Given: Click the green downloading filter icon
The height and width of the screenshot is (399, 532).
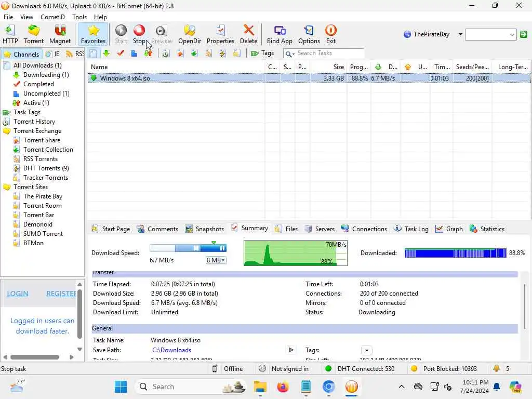Looking at the screenshot, I should (107, 54).
